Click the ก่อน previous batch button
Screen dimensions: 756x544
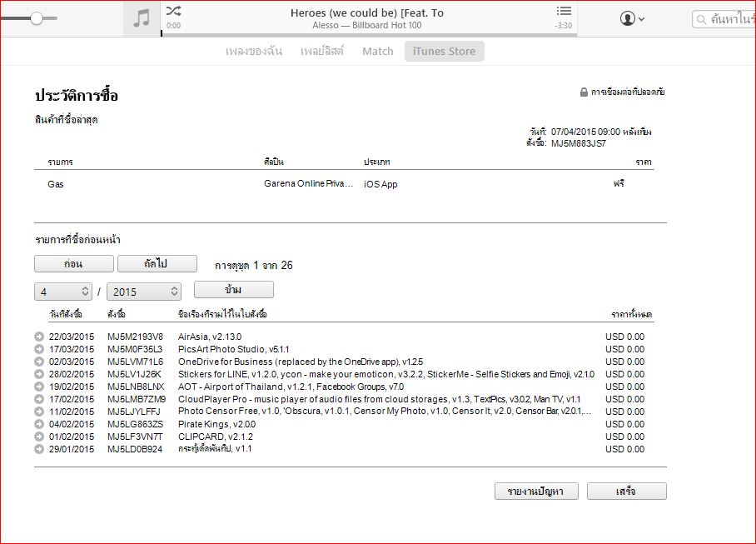click(74, 264)
